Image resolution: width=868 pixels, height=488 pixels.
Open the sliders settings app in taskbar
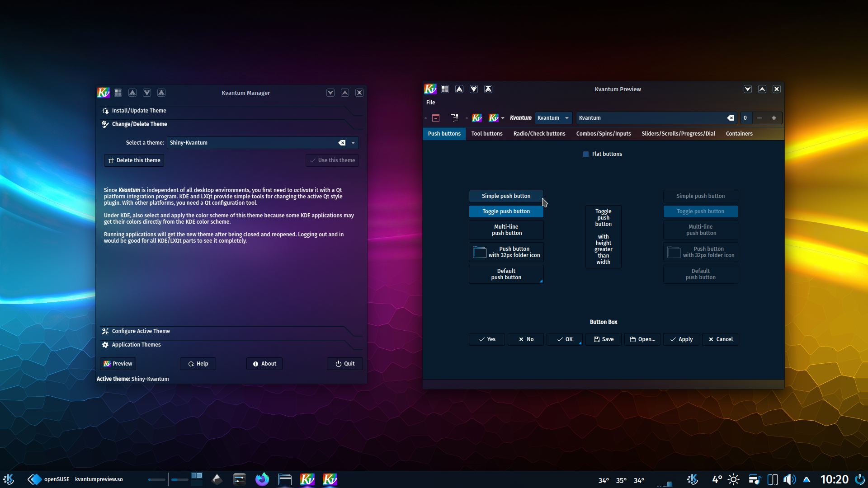pos(240,479)
